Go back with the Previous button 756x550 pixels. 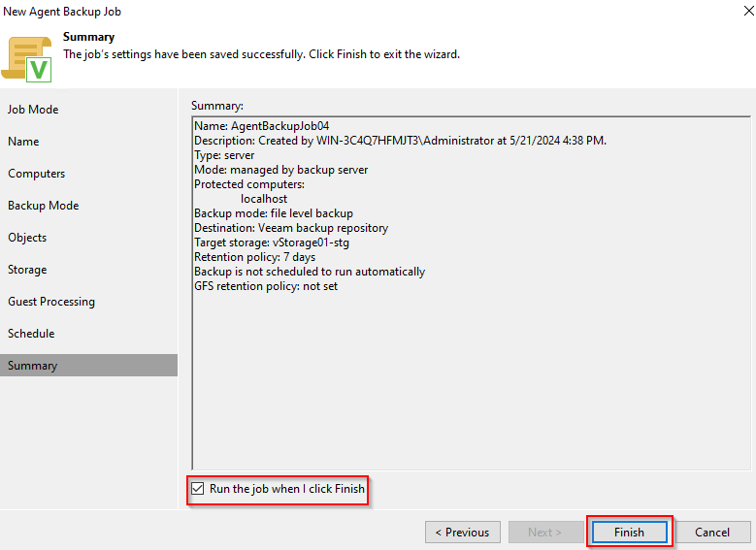point(462,532)
